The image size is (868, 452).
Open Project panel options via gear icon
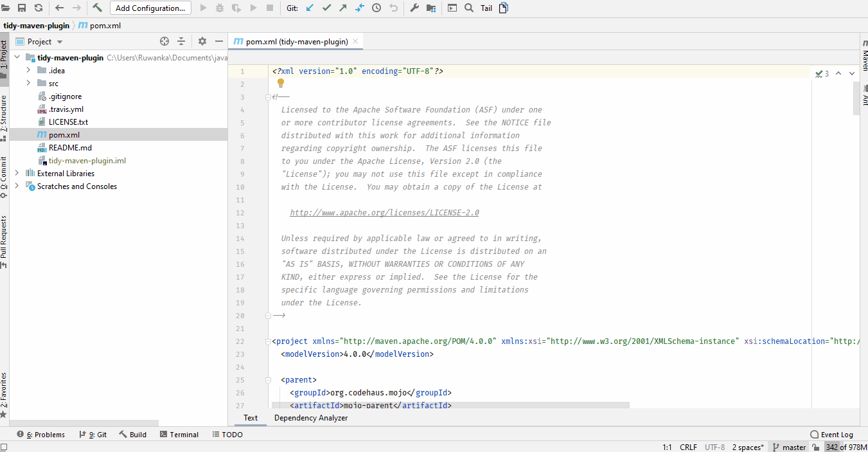[x=202, y=41]
